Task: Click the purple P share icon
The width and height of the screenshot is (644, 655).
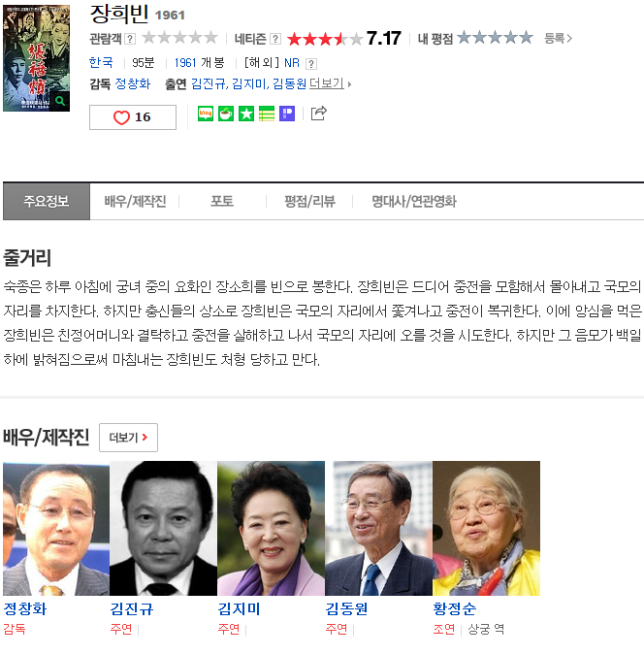Action: click(x=287, y=114)
